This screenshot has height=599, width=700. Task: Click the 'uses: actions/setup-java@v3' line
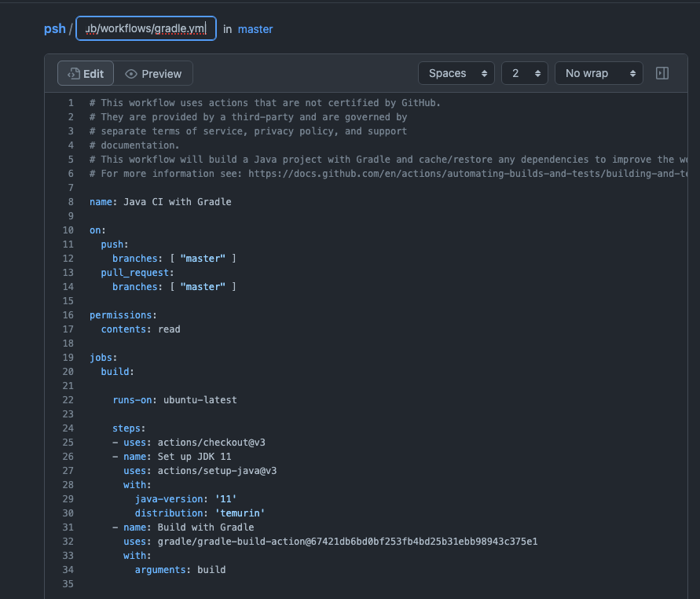(x=200, y=471)
